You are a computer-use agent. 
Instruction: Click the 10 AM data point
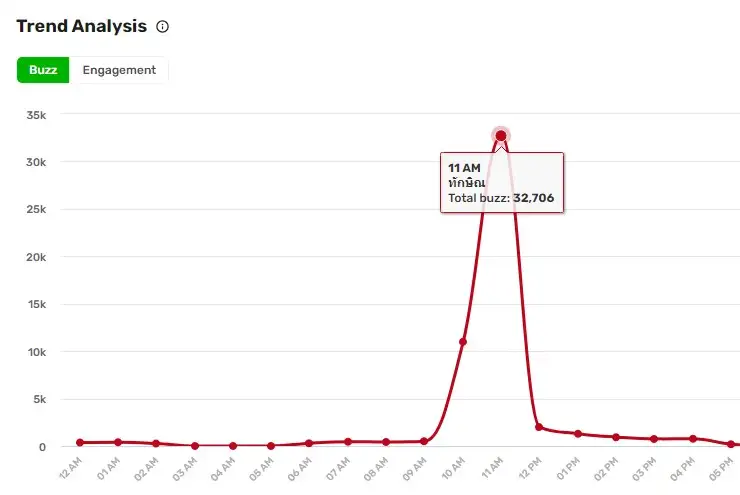point(463,342)
